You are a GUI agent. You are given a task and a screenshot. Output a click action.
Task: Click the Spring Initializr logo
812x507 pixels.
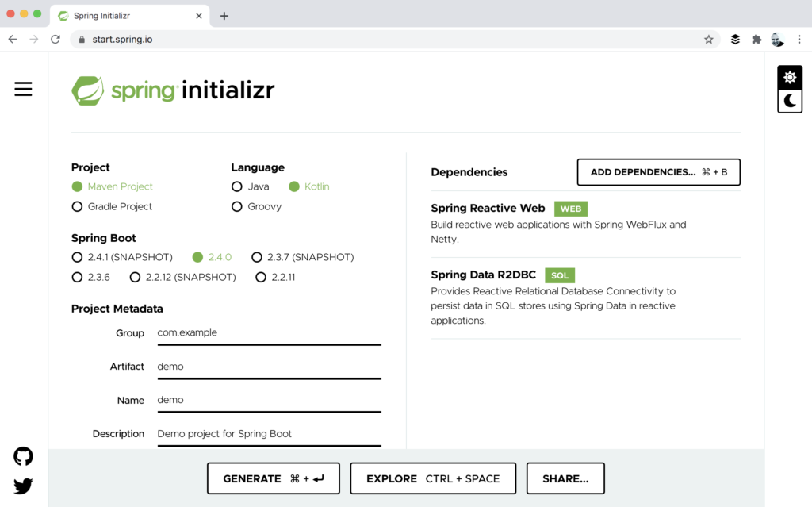[173, 90]
